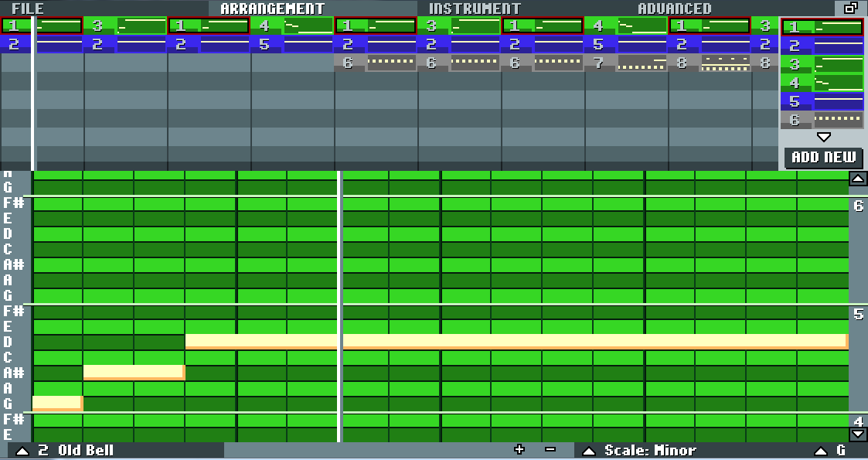Move the piano roll up with its up arrow

click(857, 179)
